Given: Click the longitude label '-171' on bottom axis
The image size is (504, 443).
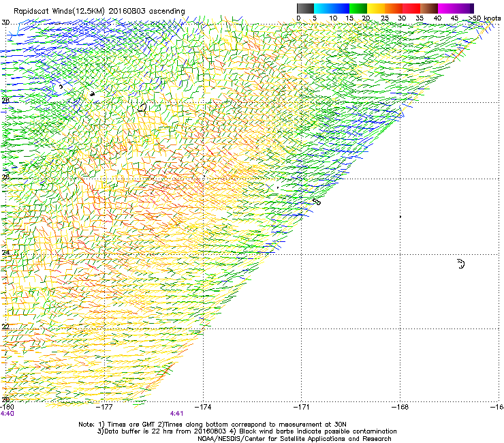Looking at the screenshot, I should tap(302, 407).
